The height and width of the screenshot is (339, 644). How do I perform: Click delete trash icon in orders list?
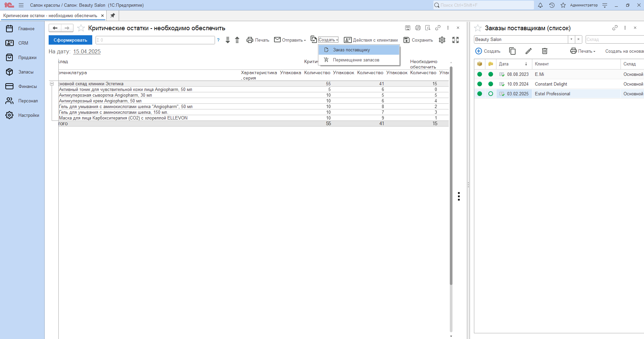[545, 51]
